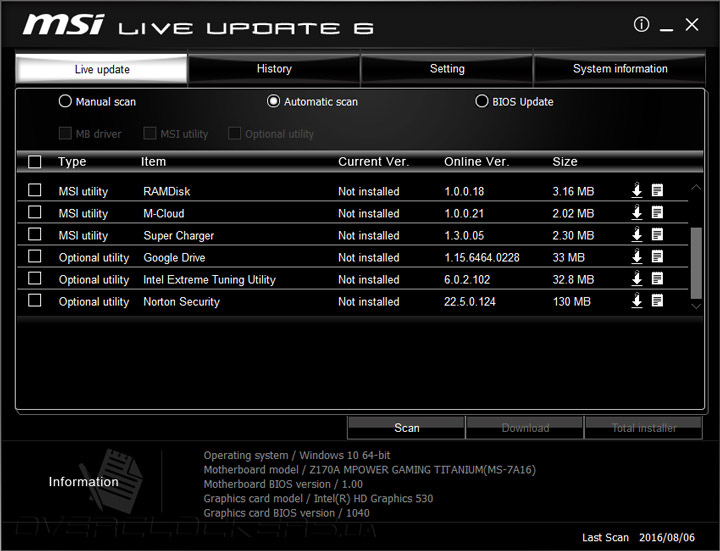Click the list's vertical scrollbar thumb
The width and height of the screenshot is (720, 551).
tap(696, 263)
